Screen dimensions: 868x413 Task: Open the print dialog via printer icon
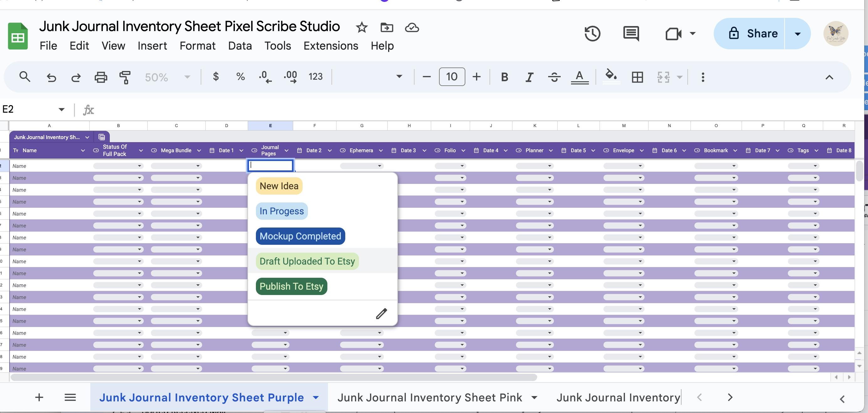pyautogui.click(x=100, y=77)
